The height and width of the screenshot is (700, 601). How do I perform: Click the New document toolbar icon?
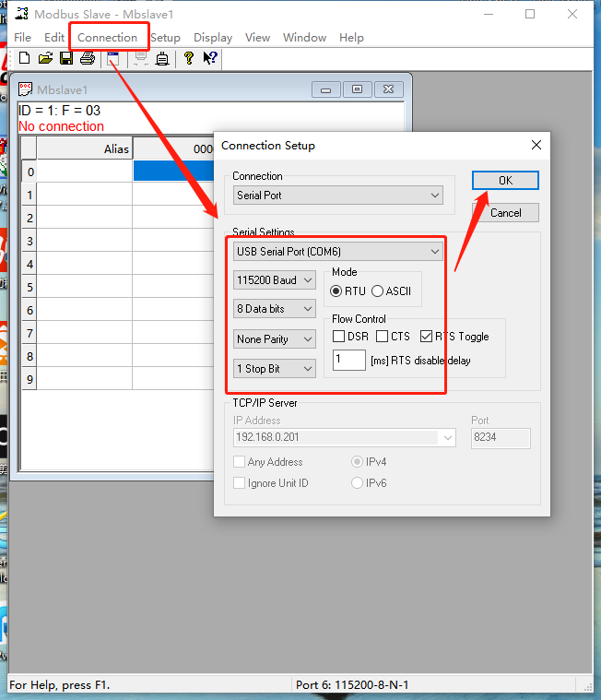click(24, 59)
